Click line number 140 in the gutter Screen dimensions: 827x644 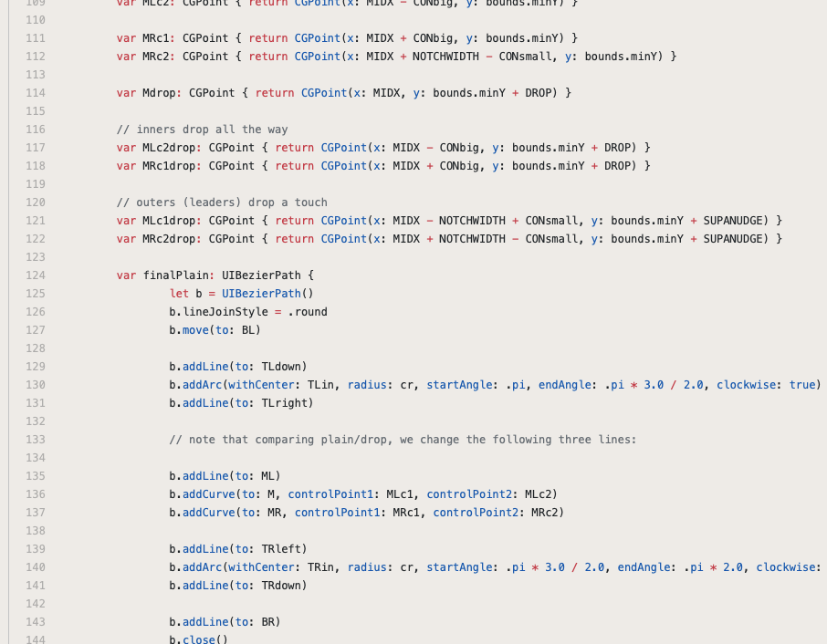click(x=36, y=567)
